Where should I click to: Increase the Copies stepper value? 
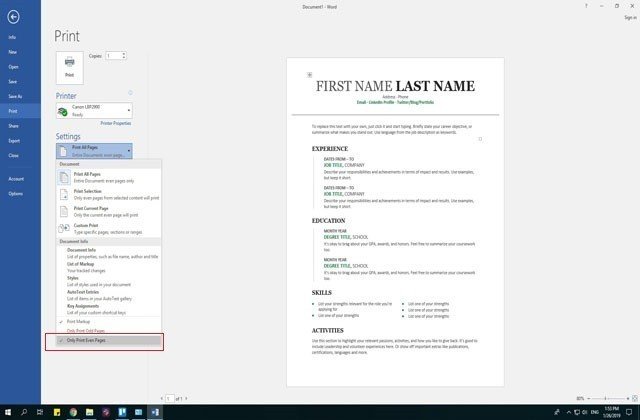tap(122, 53)
